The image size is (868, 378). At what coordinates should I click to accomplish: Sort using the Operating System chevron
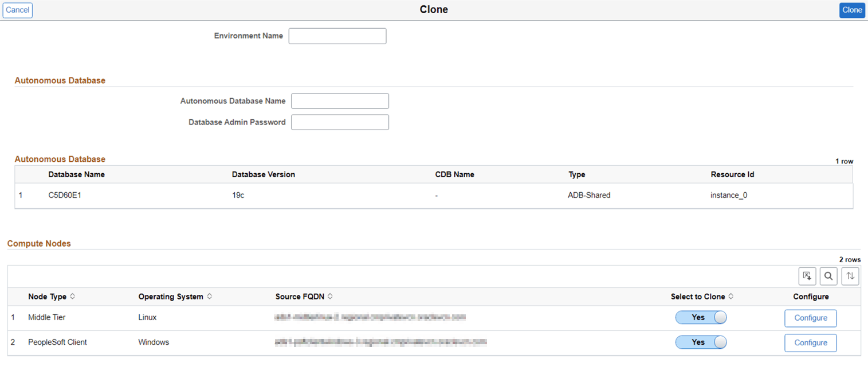[x=210, y=297]
